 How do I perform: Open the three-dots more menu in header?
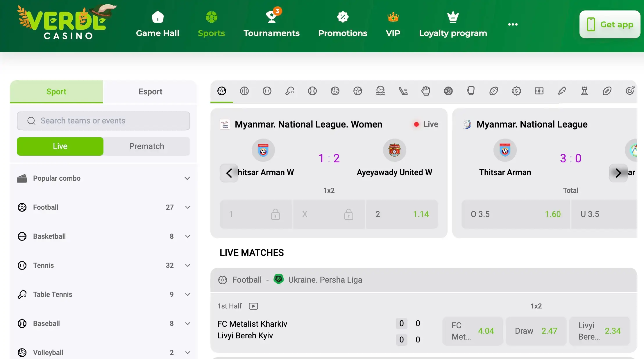click(x=513, y=24)
